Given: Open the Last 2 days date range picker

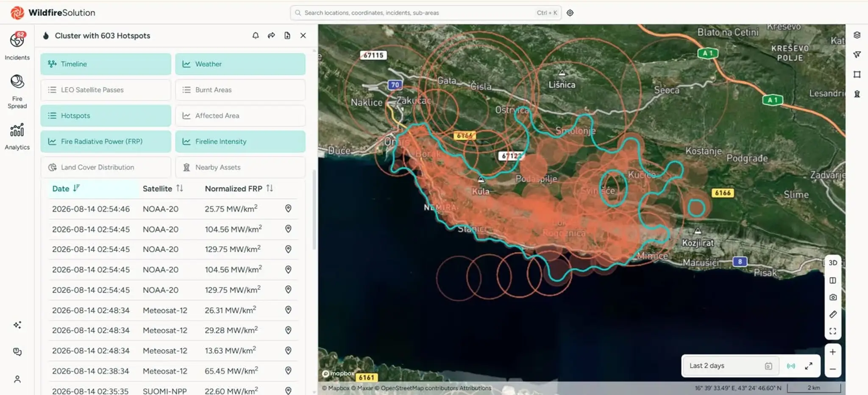Looking at the screenshot, I should 730,366.
